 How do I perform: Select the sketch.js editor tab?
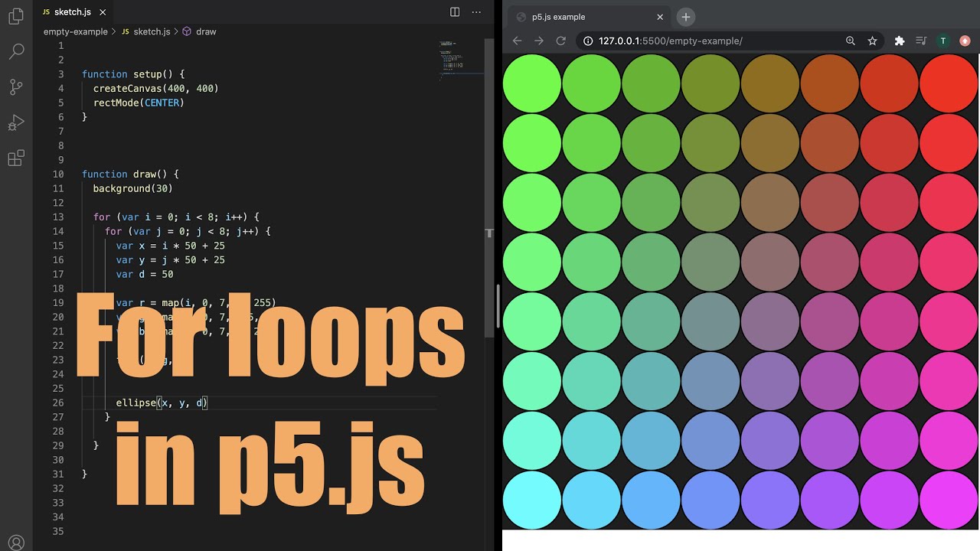(x=74, y=12)
